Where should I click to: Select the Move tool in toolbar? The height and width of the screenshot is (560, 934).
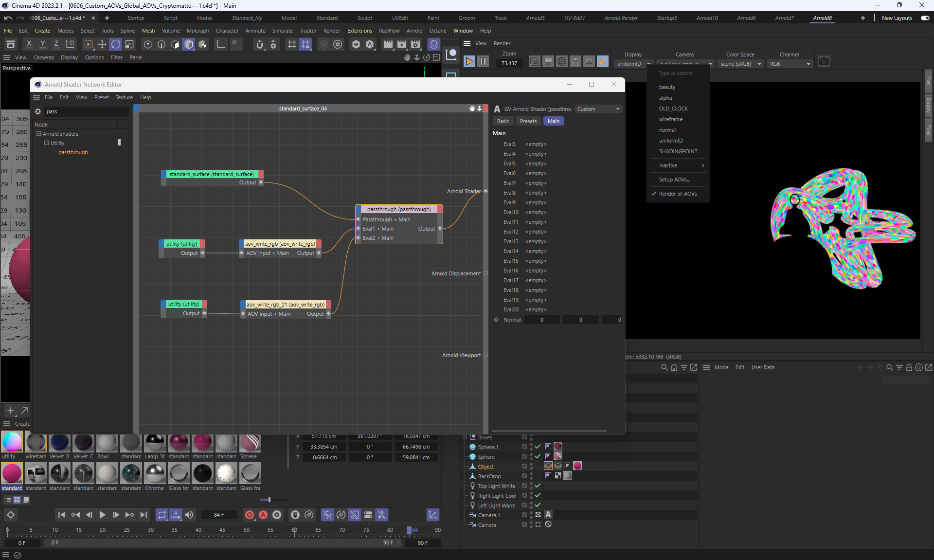(102, 45)
